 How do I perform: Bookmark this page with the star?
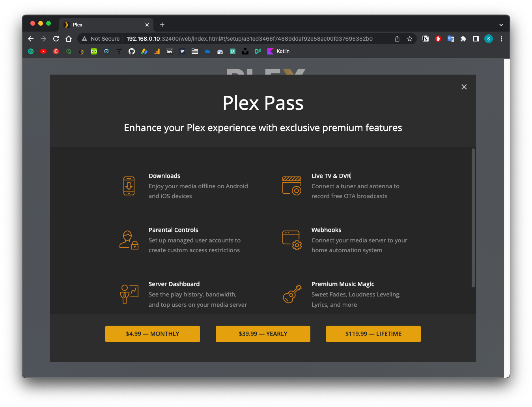point(410,39)
